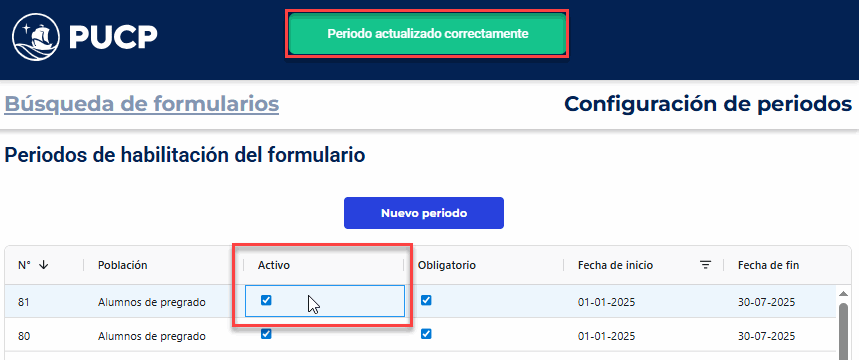
Task: Click the Nuevo periodo button
Action: pyautogui.click(x=423, y=213)
